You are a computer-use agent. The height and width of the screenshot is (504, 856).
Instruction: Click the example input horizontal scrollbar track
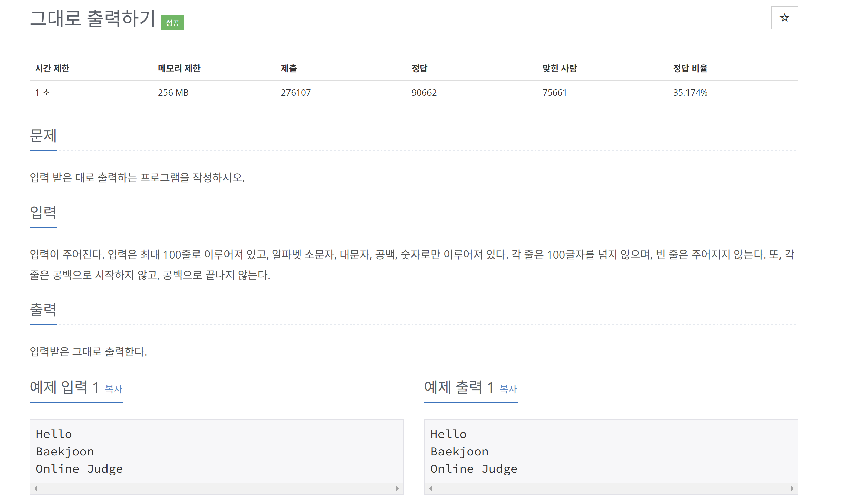coord(216,489)
